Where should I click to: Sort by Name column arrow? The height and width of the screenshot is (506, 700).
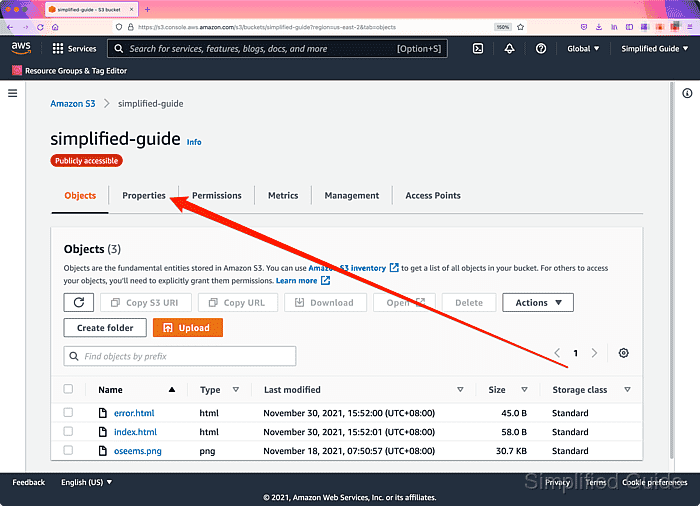pyautogui.click(x=172, y=389)
